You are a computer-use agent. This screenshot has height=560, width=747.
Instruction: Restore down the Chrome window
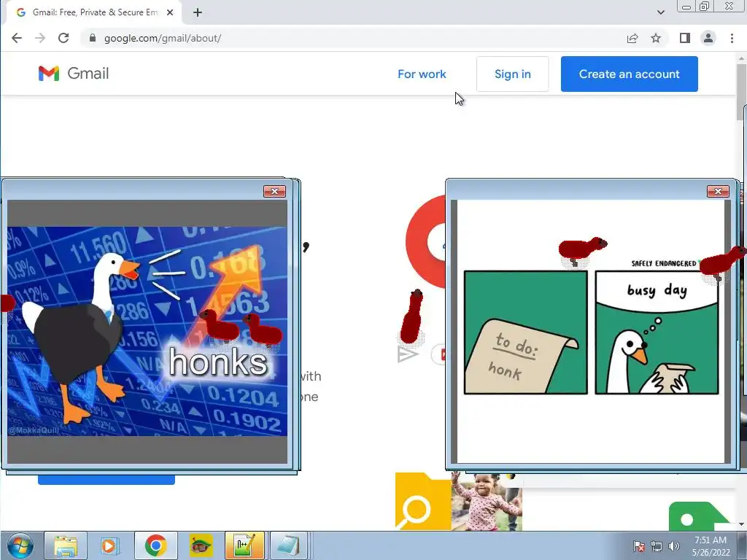[x=704, y=7]
